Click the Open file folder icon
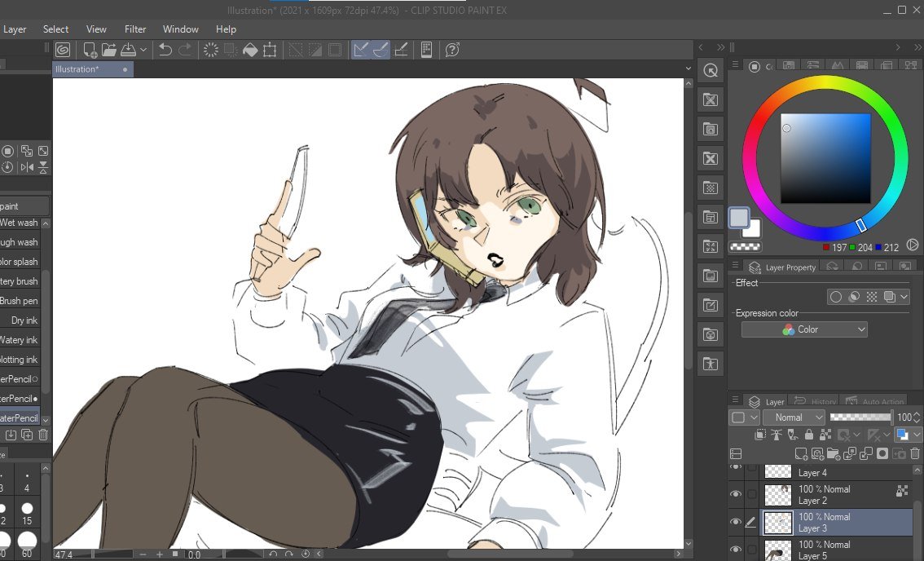The width and height of the screenshot is (924, 561). tap(109, 50)
